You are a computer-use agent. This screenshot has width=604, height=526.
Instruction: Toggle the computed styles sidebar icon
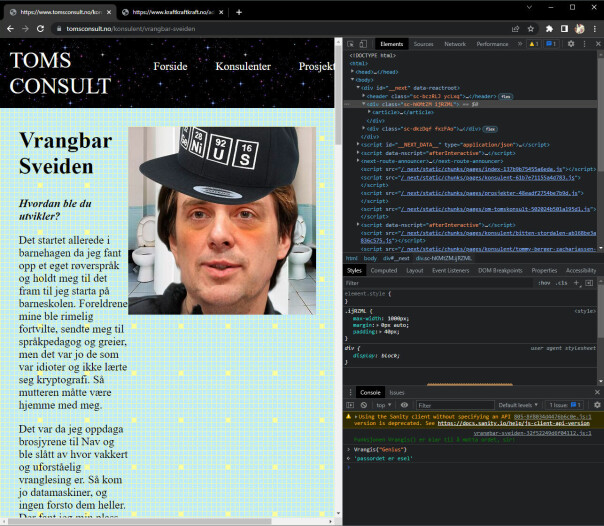pos(589,283)
